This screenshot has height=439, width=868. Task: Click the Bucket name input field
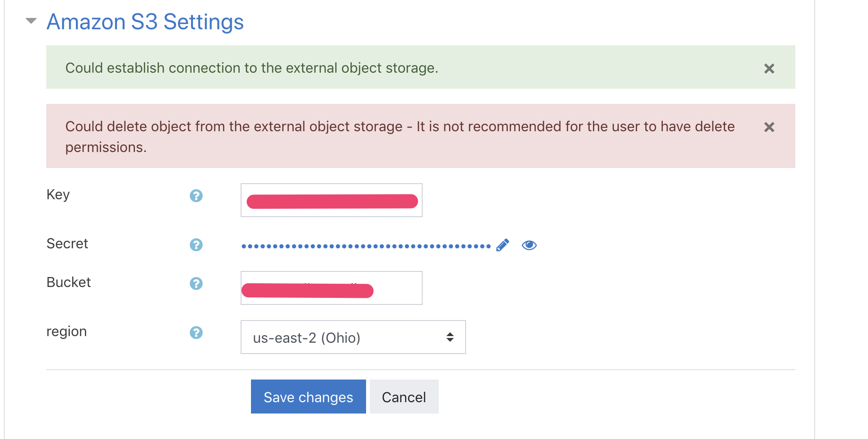pyautogui.click(x=331, y=288)
